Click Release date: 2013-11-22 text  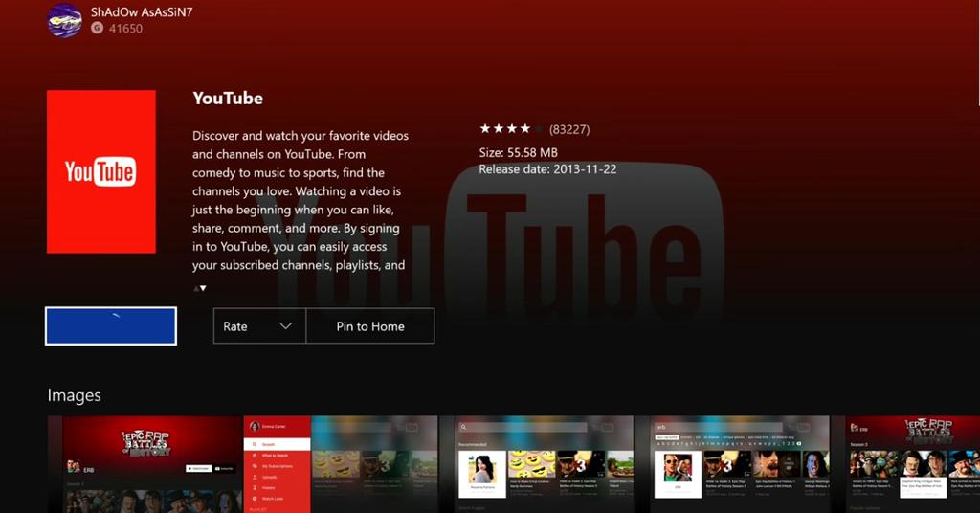click(x=547, y=169)
